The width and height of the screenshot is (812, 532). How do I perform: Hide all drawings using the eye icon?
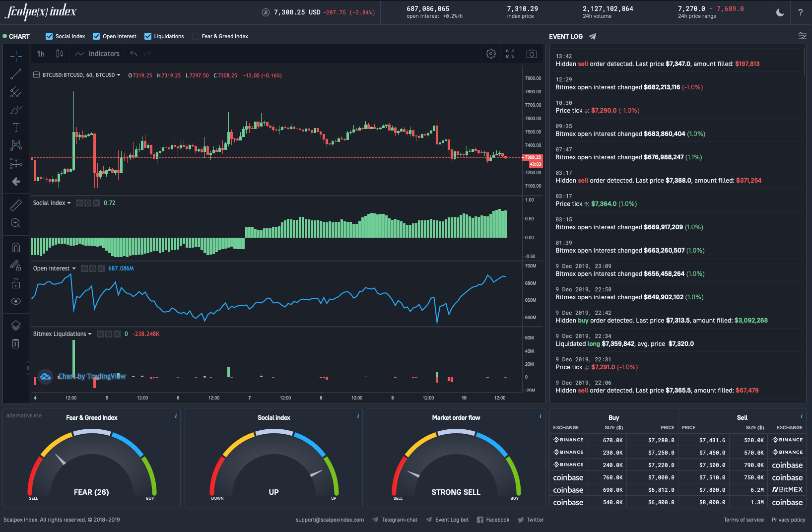tap(16, 301)
